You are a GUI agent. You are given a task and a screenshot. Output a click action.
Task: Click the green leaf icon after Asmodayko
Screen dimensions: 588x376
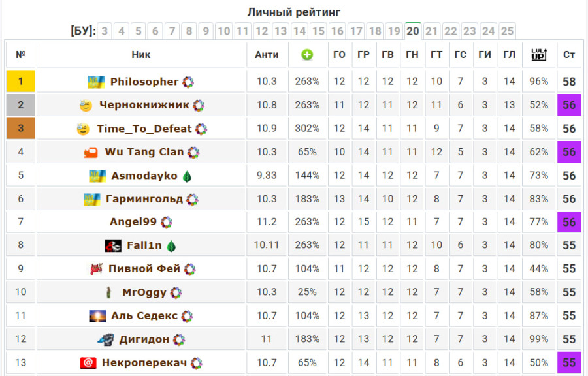click(187, 176)
